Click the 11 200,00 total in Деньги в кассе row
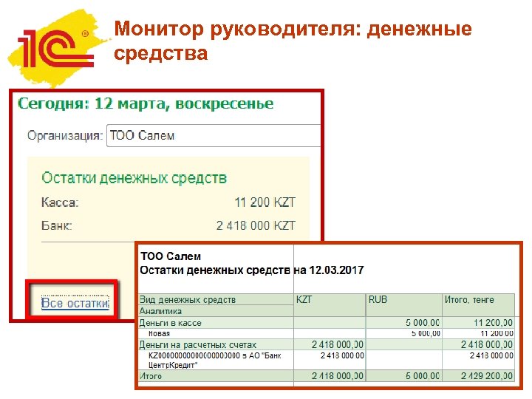 [x=478, y=323]
